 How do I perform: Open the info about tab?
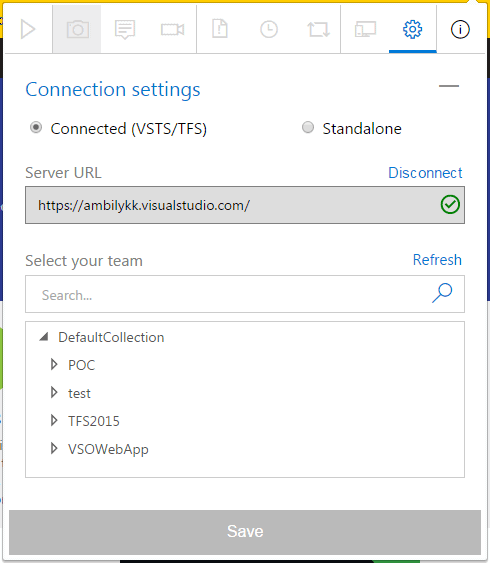[x=460, y=29]
